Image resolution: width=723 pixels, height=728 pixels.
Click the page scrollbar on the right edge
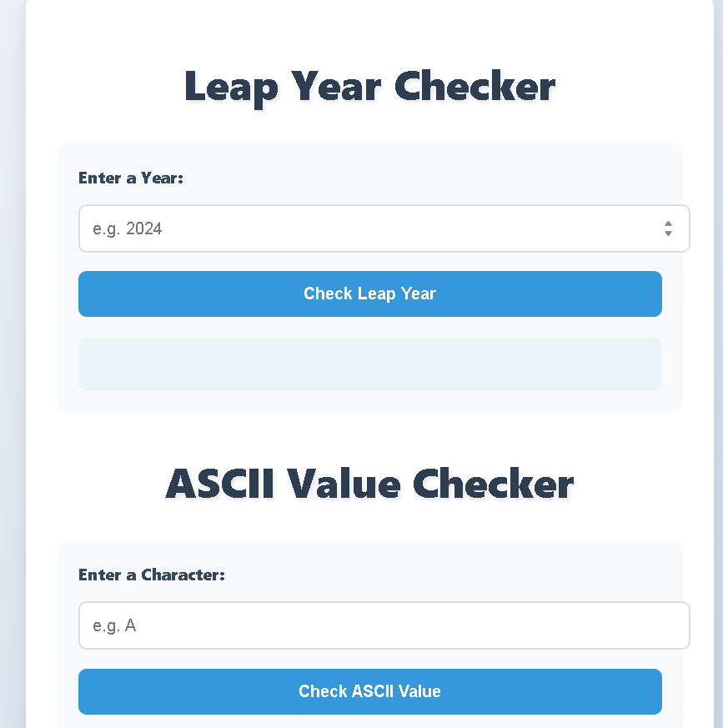pyautogui.click(x=718, y=364)
